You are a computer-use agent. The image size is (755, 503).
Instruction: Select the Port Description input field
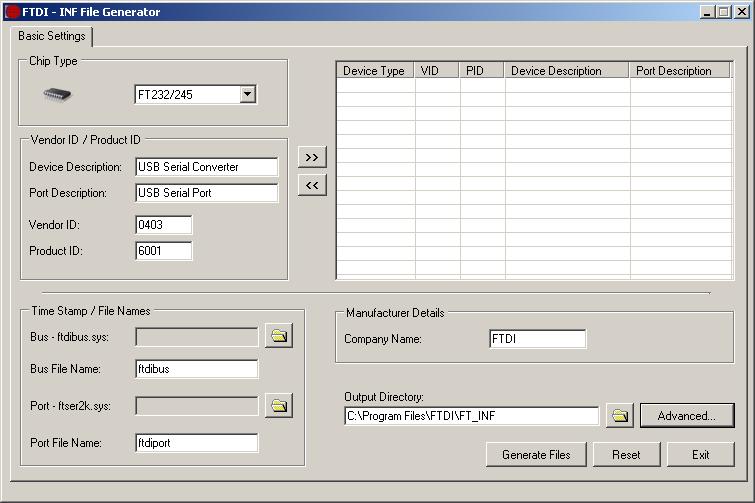point(206,193)
